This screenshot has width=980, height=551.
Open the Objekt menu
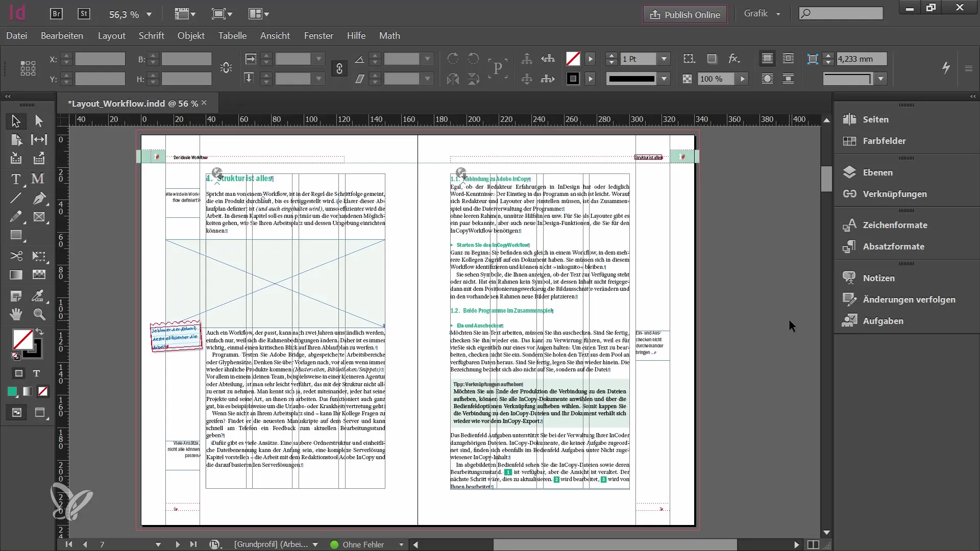[191, 36]
